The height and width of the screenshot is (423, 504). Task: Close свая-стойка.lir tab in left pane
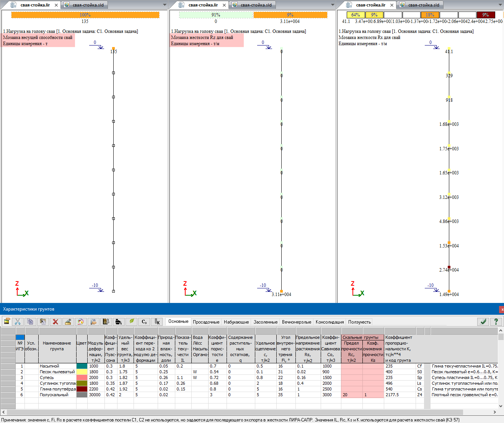click(56, 5)
